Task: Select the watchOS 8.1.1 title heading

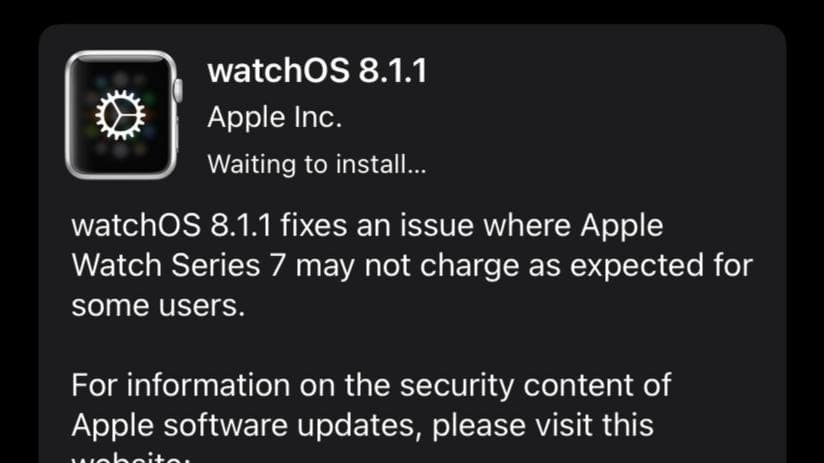Action: (317, 70)
